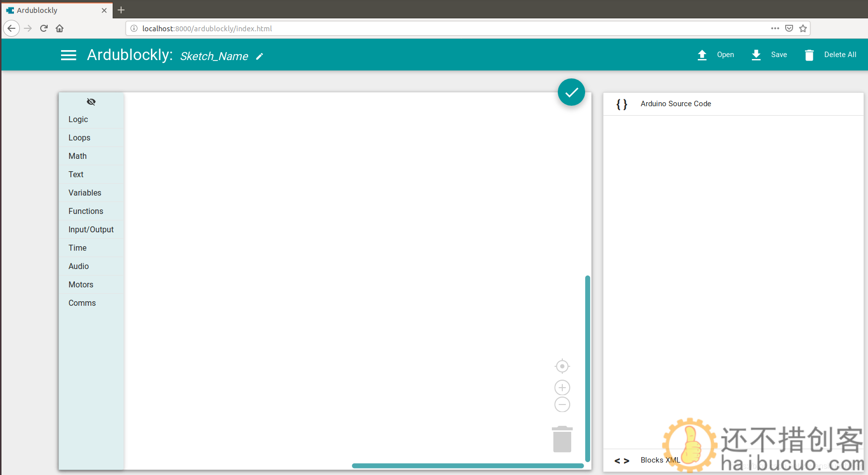
Task: Open the Math block category
Action: pos(91,156)
